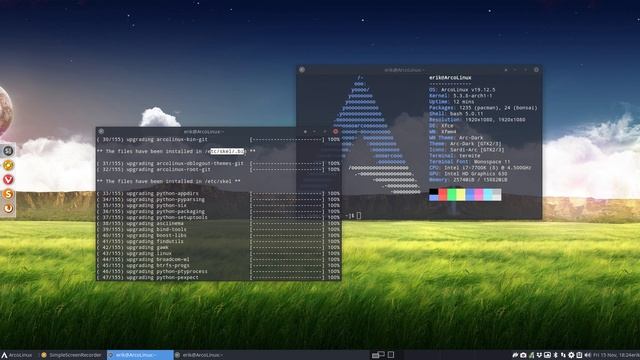The image size is (640, 360).
Task: Click the Memory line in neofetch output
Action: click(x=468, y=180)
